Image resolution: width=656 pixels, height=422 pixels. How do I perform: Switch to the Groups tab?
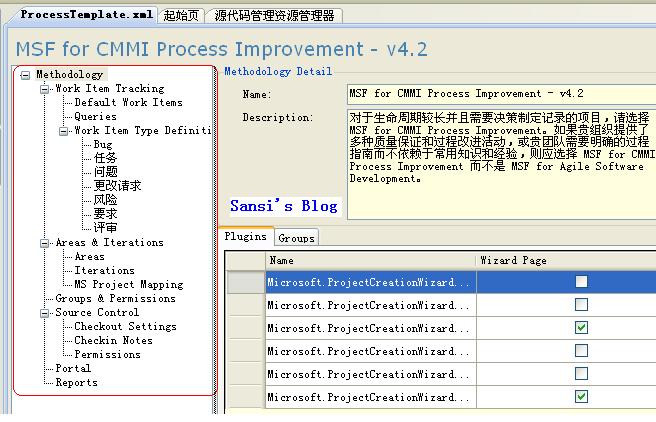296,238
